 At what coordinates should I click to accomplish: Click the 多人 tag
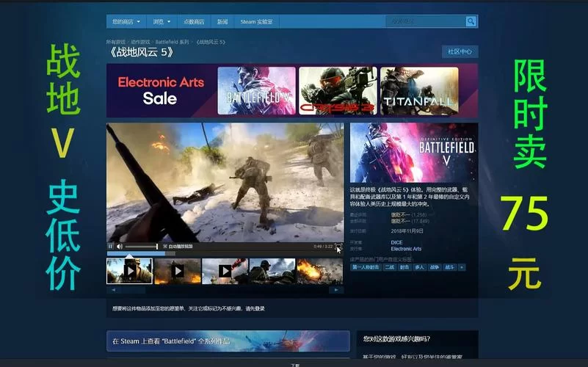419,267
